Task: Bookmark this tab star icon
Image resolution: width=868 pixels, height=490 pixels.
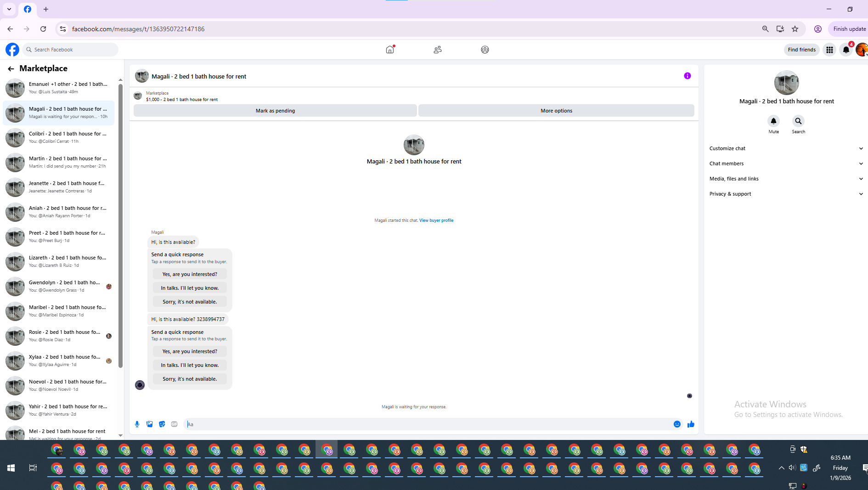Action: (795, 29)
